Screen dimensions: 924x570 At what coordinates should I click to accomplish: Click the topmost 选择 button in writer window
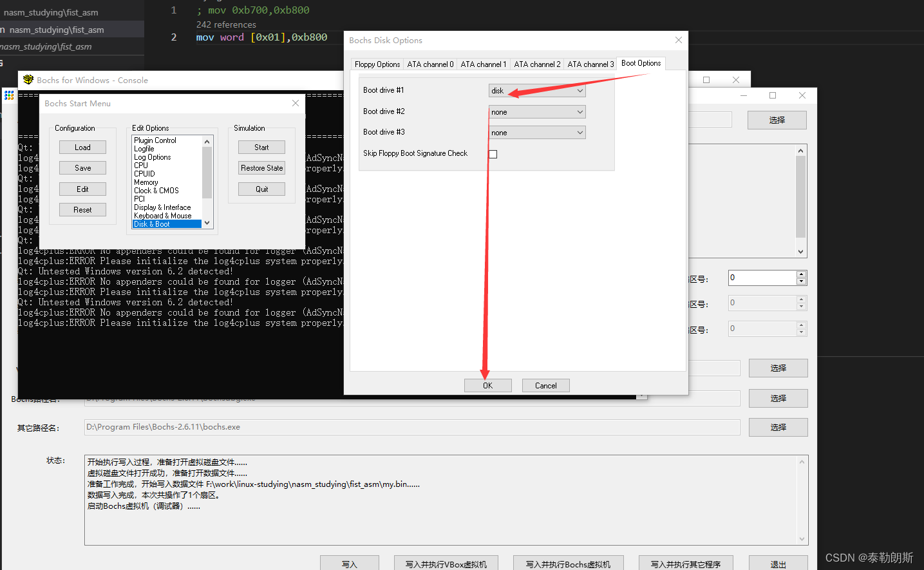point(777,120)
